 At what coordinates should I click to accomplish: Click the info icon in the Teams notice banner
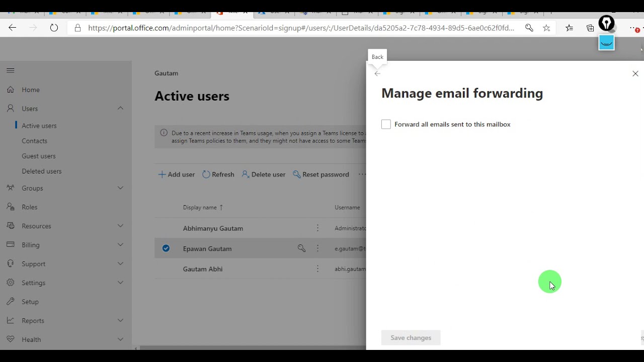[x=164, y=133]
